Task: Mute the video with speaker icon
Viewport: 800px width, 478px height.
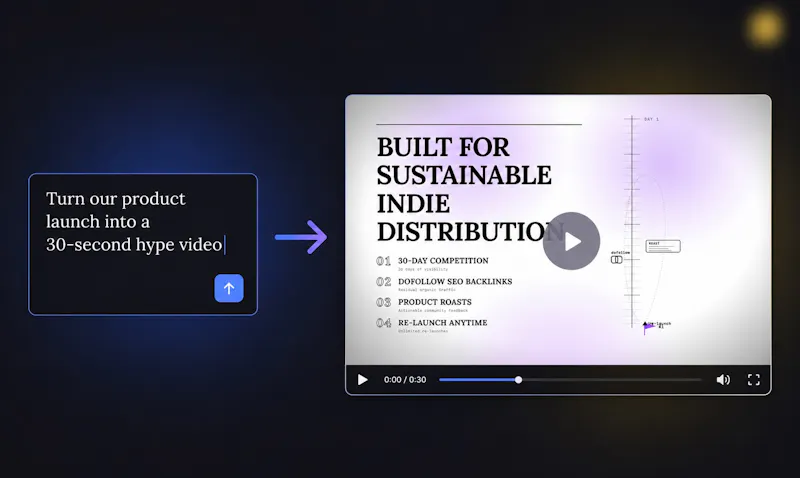Action: point(723,380)
